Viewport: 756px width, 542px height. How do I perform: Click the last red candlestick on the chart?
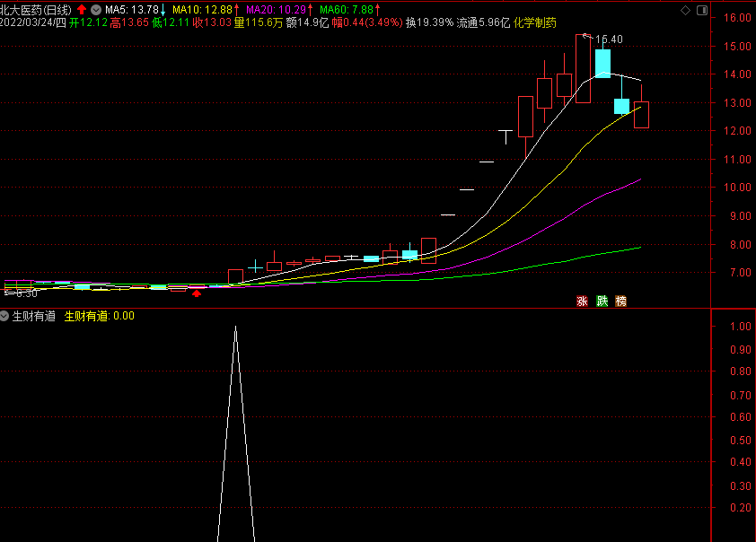point(641,115)
